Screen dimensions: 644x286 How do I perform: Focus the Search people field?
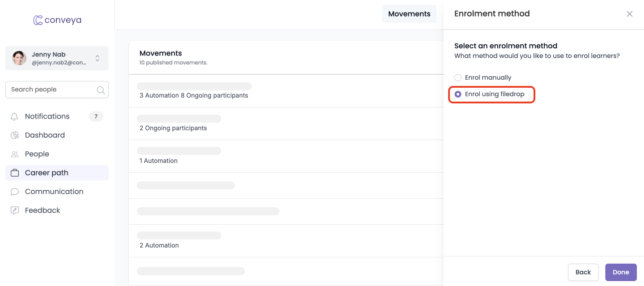(57, 90)
